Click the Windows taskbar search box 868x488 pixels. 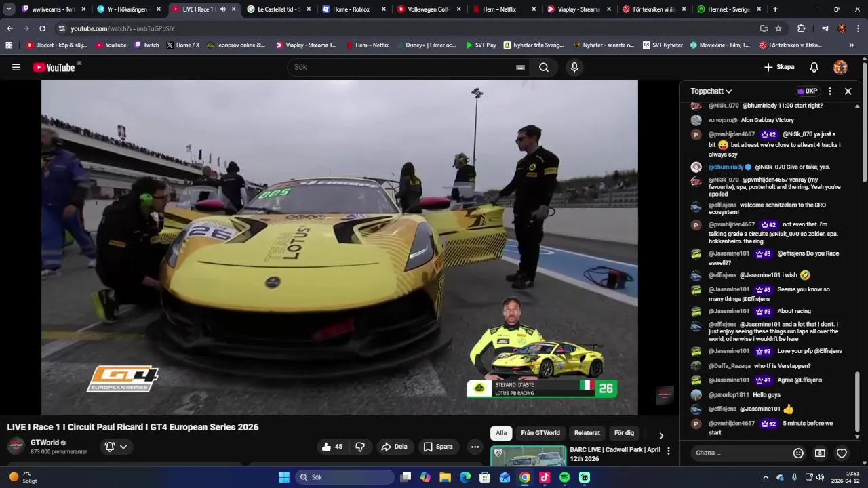click(x=345, y=477)
